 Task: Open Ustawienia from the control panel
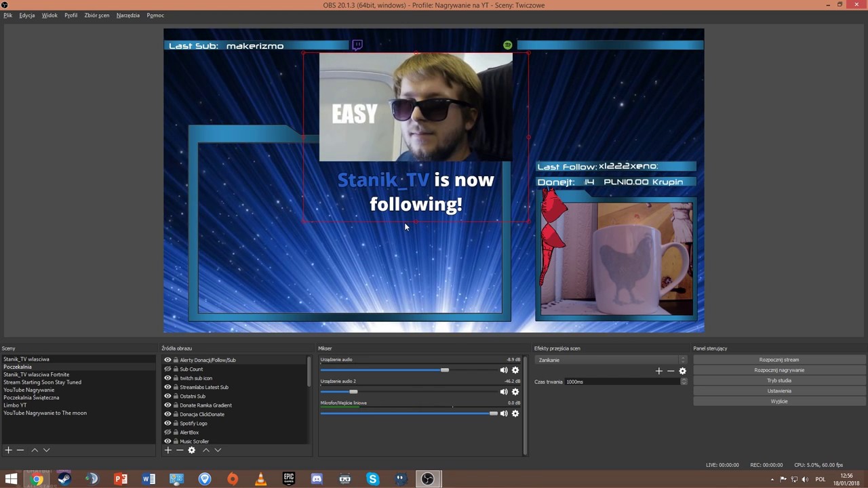[x=779, y=391]
